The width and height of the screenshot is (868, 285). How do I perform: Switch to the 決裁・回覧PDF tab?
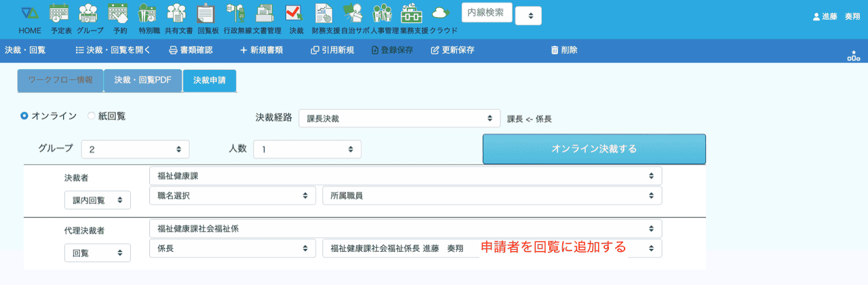click(142, 80)
